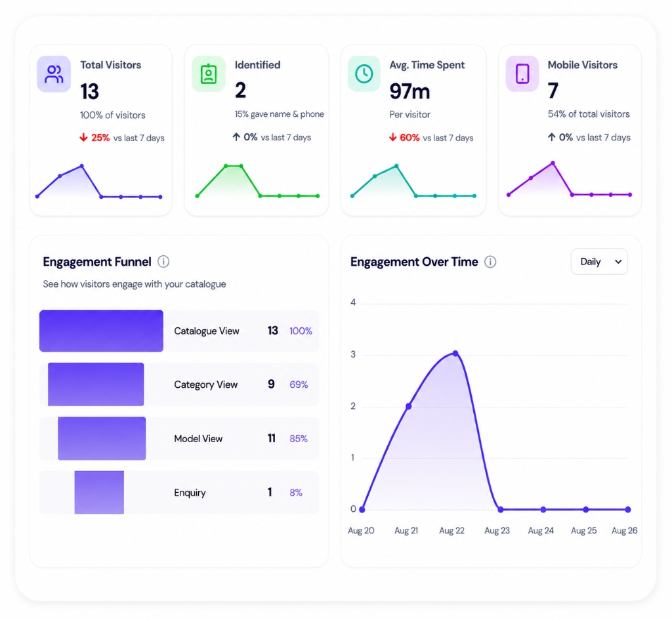
Task: Click the 'Aug 26' axis label
Action: 625,531
